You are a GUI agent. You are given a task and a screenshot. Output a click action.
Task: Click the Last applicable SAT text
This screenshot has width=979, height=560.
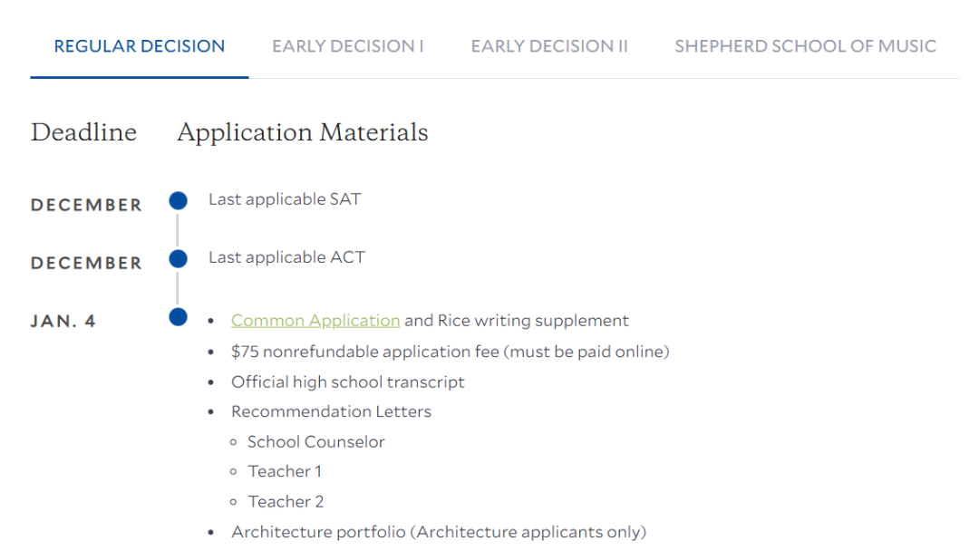(285, 199)
